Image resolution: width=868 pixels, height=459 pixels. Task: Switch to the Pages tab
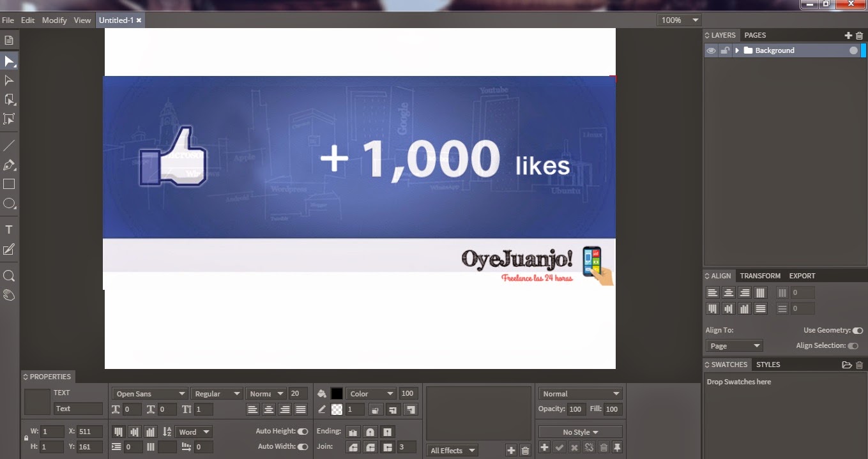pyautogui.click(x=755, y=36)
